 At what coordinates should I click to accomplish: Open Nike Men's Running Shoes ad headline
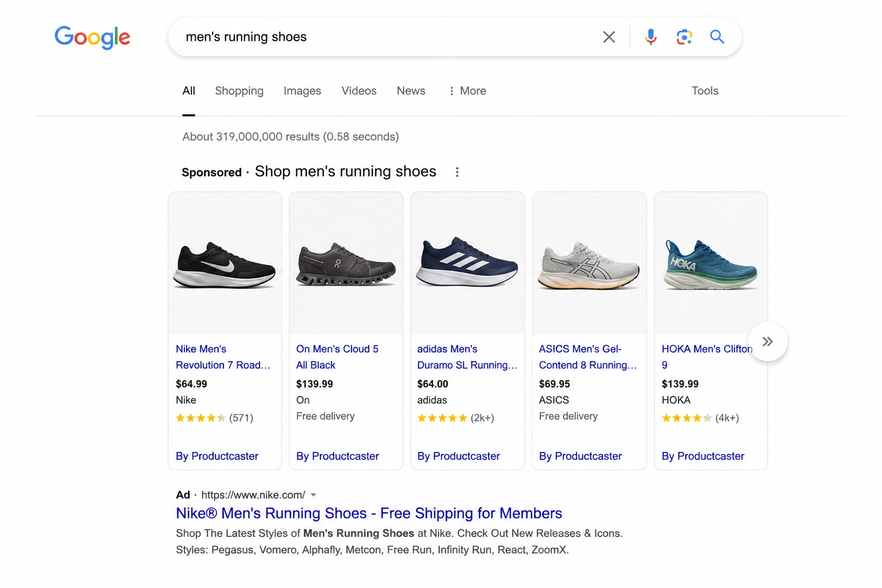pos(369,513)
